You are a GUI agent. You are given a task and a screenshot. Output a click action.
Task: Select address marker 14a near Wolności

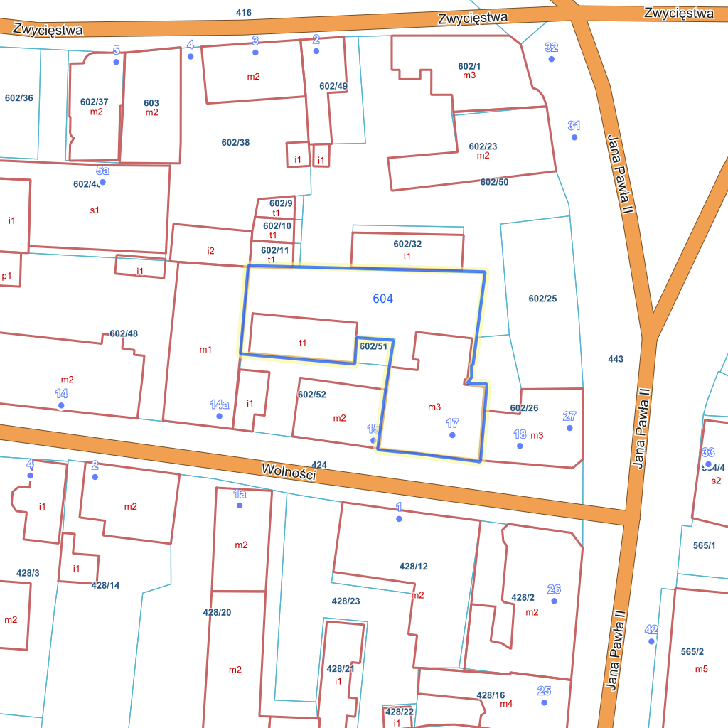[x=220, y=416]
